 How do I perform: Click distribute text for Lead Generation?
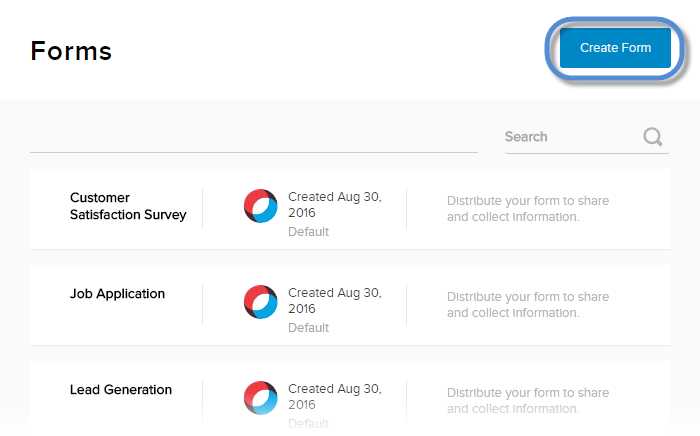[527, 400]
